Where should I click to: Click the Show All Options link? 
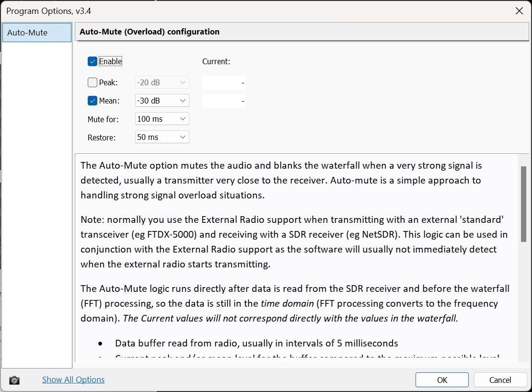click(x=73, y=380)
